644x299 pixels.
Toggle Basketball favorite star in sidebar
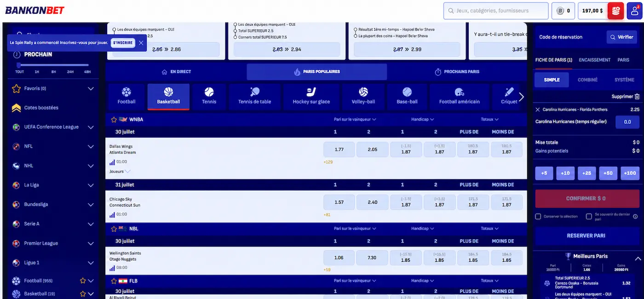[x=83, y=294]
